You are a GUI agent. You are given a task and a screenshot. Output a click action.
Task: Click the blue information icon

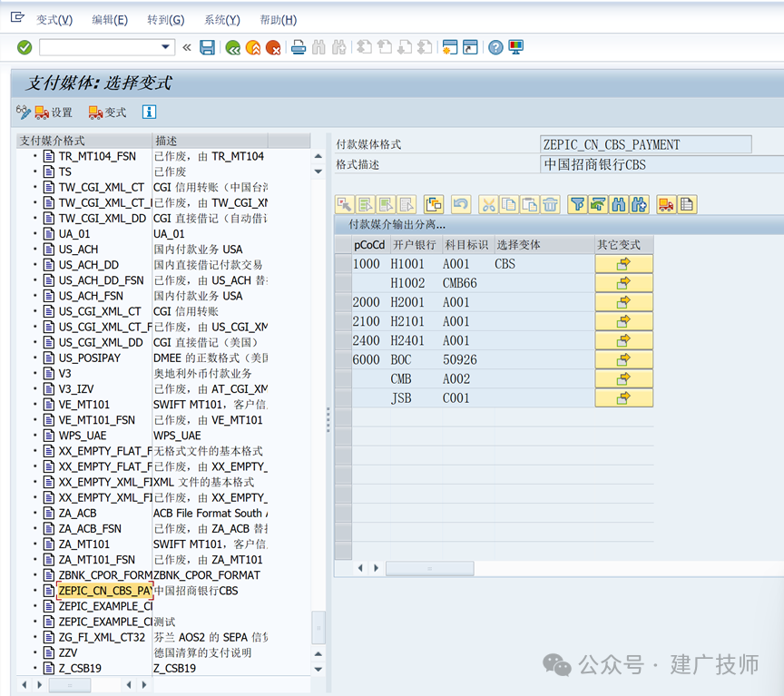point(149,112)
